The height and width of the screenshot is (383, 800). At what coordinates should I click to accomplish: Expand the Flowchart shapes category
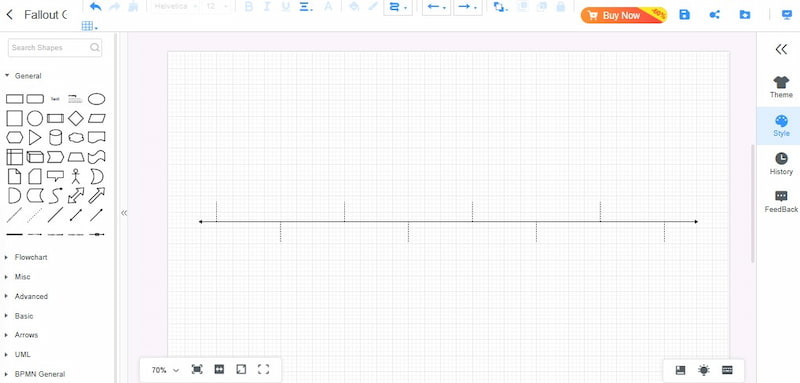[31, 258]
